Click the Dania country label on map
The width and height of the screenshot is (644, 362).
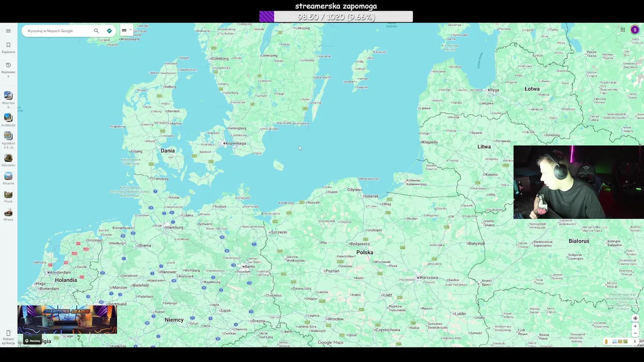[168, 151]
